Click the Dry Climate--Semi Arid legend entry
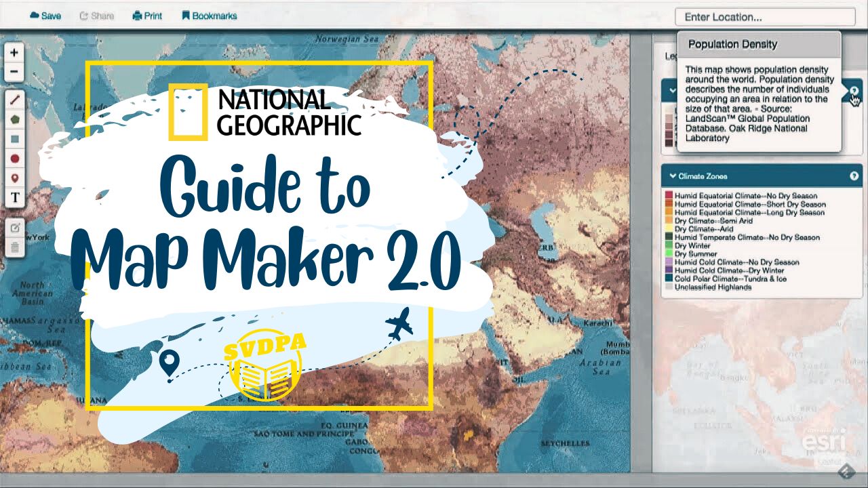This screenshot has width=868, height=488. click(x=713, y=221)
